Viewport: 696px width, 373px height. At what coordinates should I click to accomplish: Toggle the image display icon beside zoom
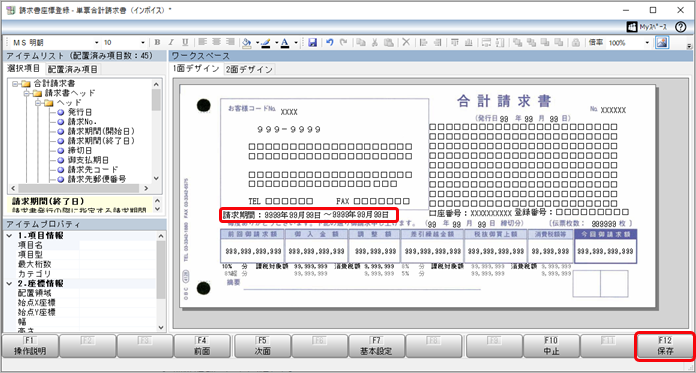662,43
